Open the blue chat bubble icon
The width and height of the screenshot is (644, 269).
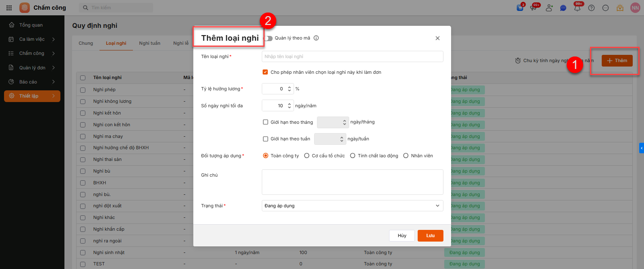tap(563, 8)
